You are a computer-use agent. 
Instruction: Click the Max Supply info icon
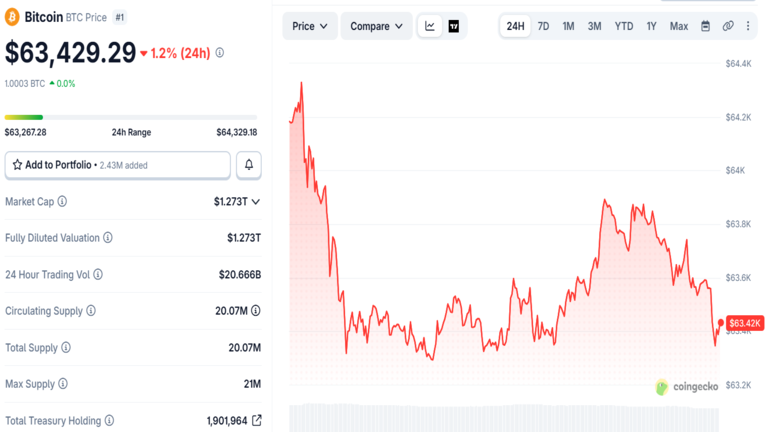coord(63,384)
